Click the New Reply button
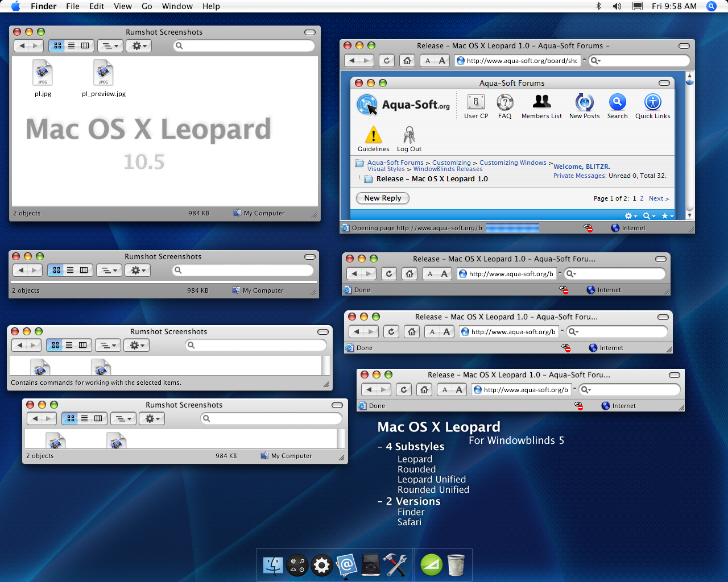Viewport: 728px width, 582px height. [x=383, y=198]
